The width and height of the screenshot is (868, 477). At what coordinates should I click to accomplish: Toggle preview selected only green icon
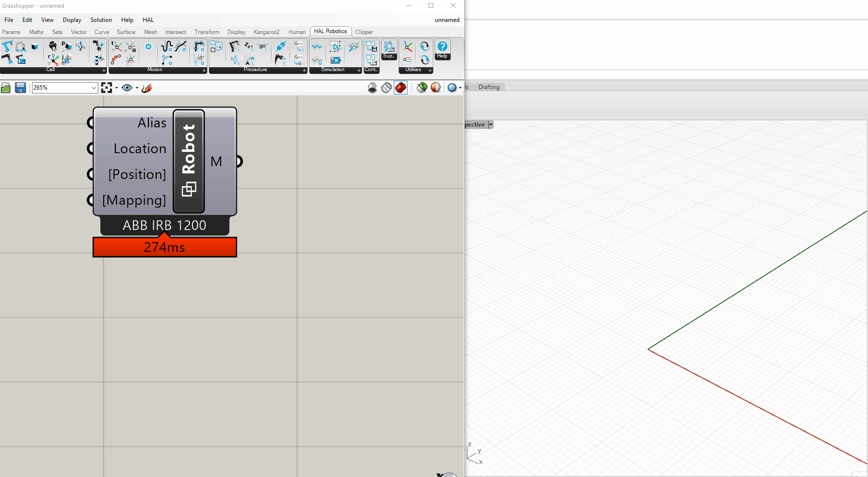click(x=422, y=88)
